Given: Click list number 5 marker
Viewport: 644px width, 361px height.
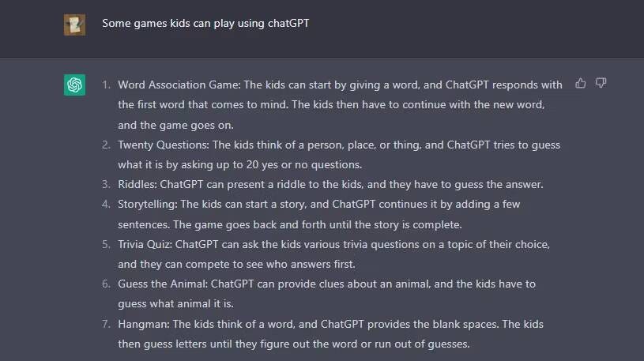Looking at the screenshot, I should (x=107, y=244).
